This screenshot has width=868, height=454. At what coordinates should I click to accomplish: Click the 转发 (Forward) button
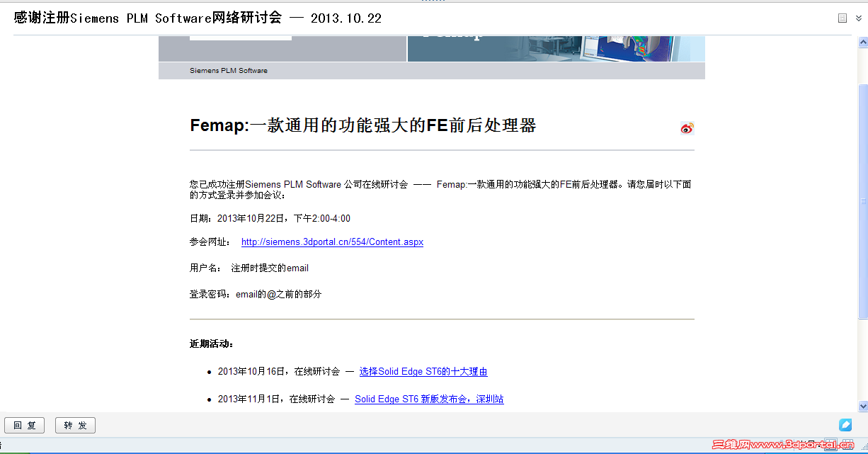click(74, 425)
